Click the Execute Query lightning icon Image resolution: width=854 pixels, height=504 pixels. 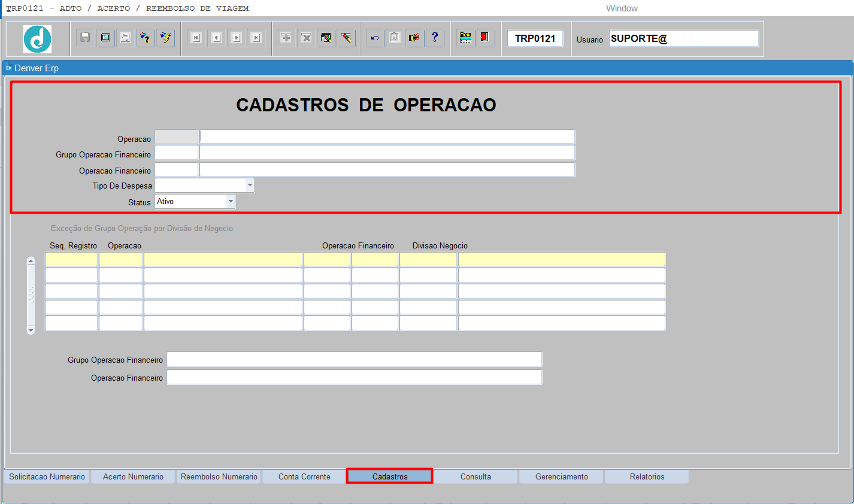[166, 38]
